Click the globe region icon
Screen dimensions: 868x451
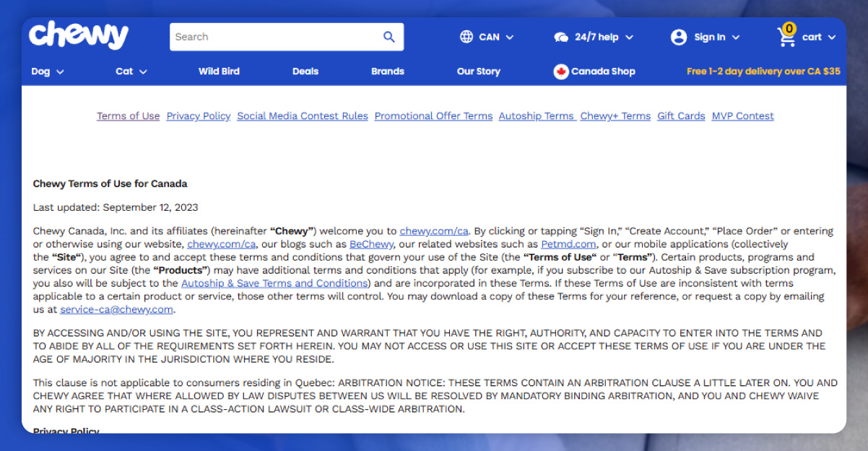(x=466, y=37)
